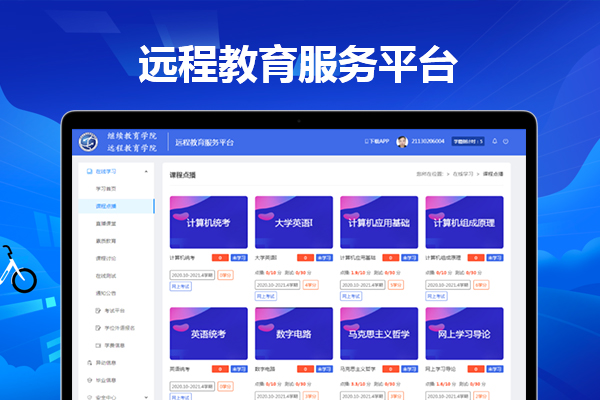The image size is (600, 400).
Task: Click the institute logo in header
Action: [88, 142]
